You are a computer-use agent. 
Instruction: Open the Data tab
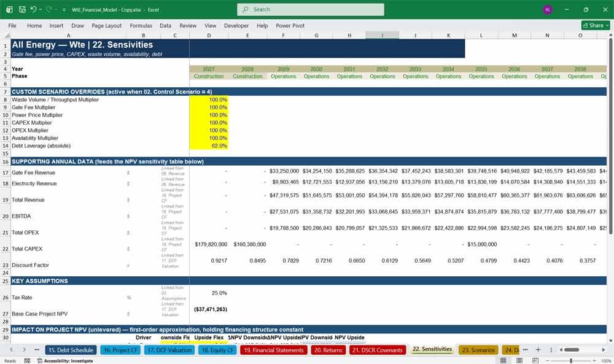pos(165,25)
